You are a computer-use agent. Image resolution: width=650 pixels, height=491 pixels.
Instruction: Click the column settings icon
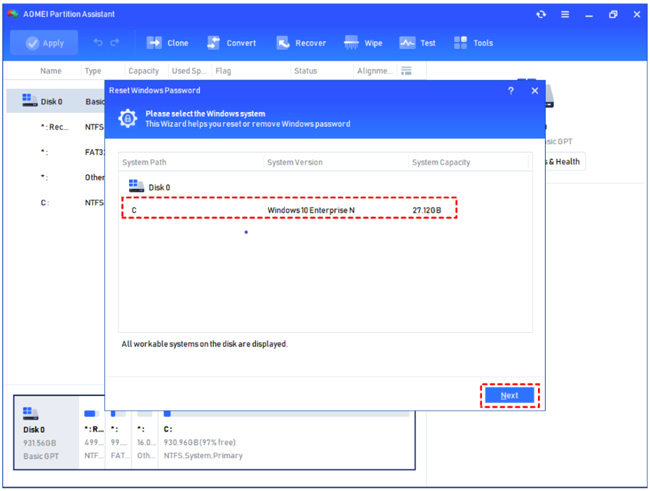coord(406,71)
